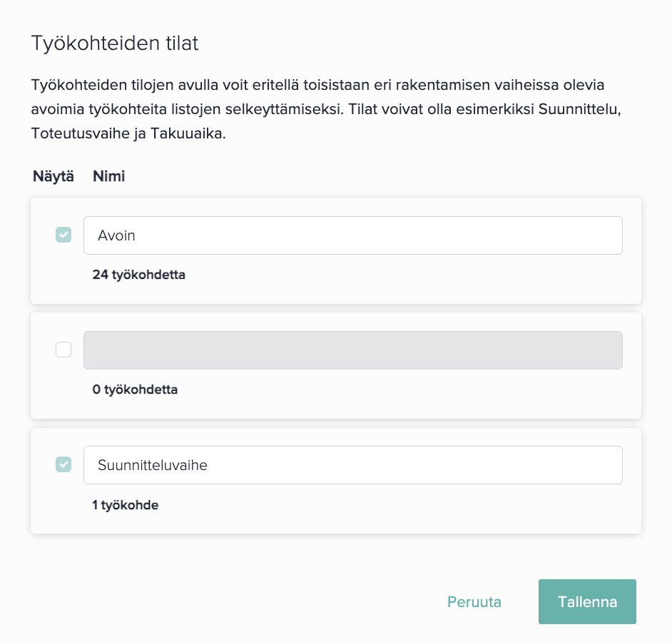Click the 24 työkohdetta count label
Screen dimensions: 672x642
[x=139, y=275]
